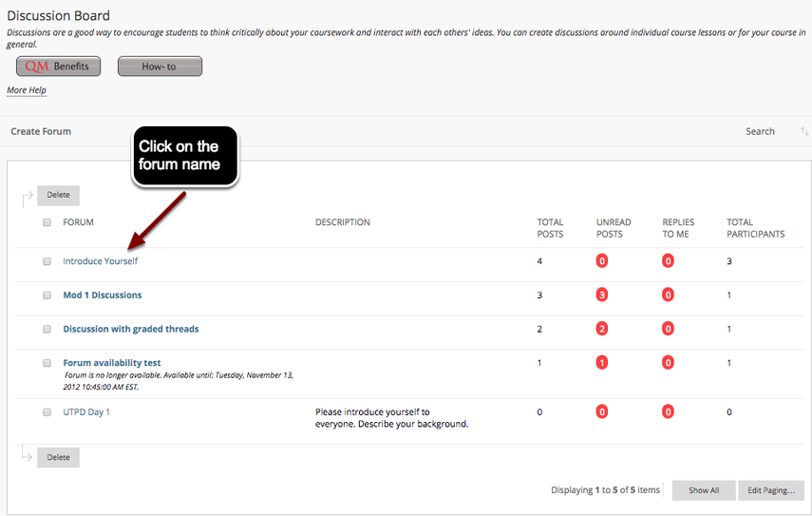Click the 'Displaying 1 to 5 of 5 items' text
Image resolution: width=812 pixels, height=516 pixels.
605,490
